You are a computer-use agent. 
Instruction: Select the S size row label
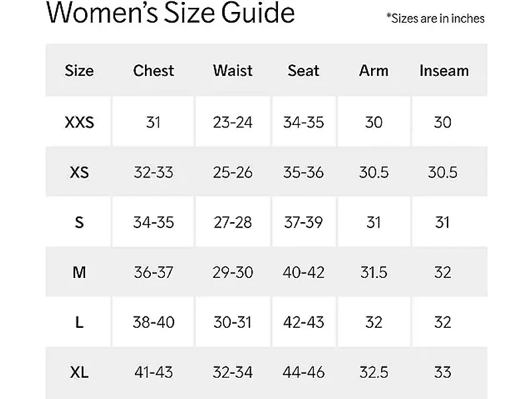pyautogui.click(x=79, y=222)
